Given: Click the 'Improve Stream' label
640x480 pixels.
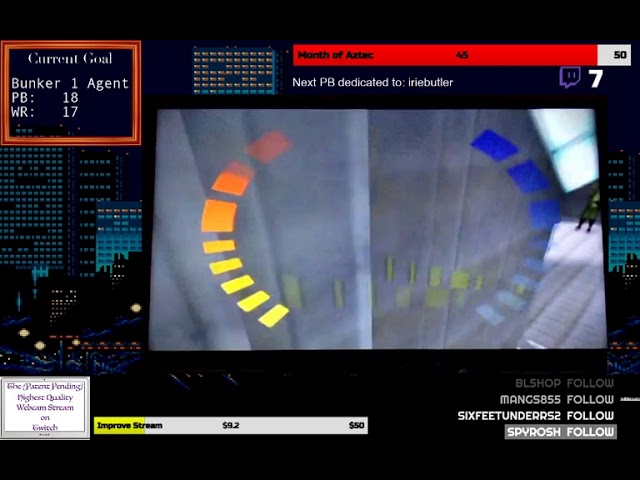Looking at the screenshot, I should (x=129, y=425).
